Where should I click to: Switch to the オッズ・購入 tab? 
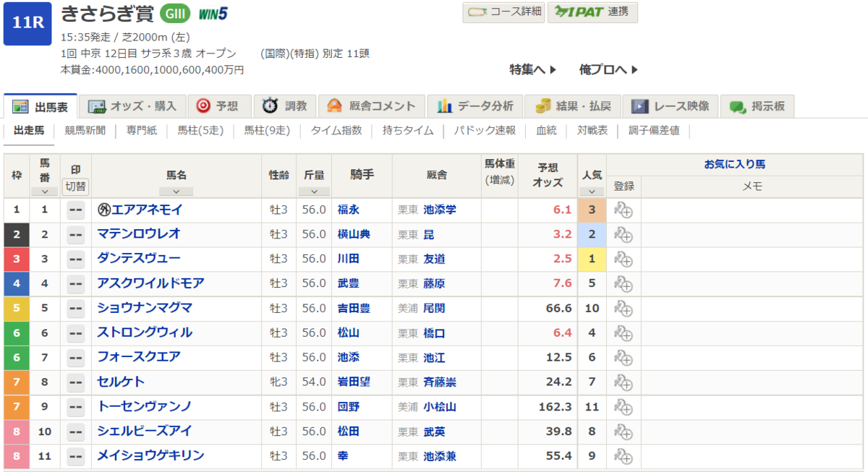pos(132,106)
